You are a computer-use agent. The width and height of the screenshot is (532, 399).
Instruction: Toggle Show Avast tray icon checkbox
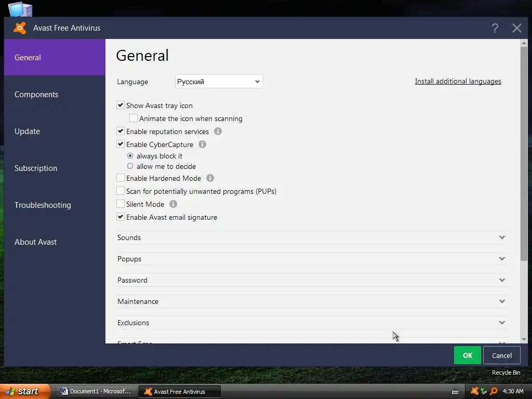click(121, 105)
